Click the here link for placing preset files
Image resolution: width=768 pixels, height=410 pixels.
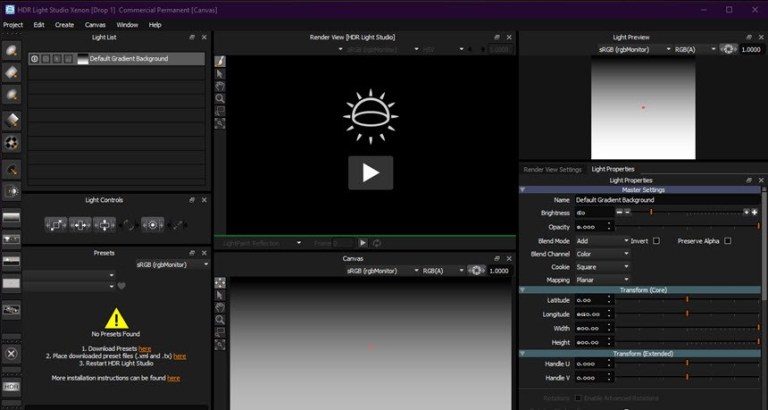[x=180, y=356]
